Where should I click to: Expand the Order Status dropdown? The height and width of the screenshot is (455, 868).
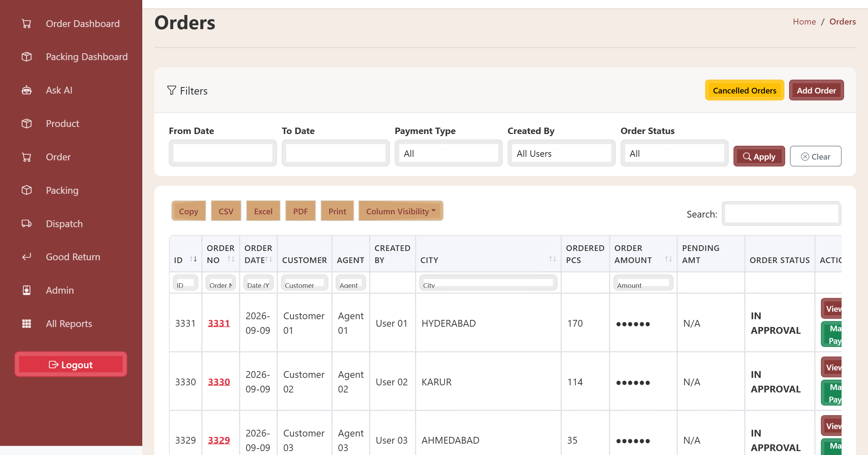tap(674, 153)
